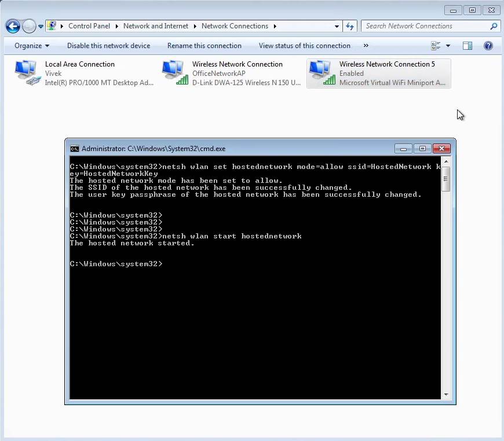Click the command prompt vertical scrollbar down arrow
This screenshot has width=504, height=441.
(x=445, y=395)
